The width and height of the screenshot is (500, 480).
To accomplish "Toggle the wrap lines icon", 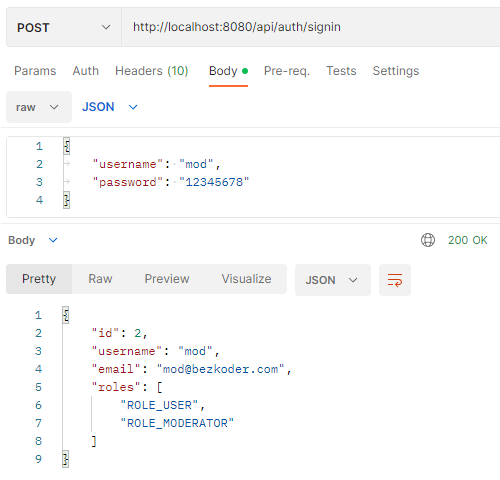I will 395,280.
